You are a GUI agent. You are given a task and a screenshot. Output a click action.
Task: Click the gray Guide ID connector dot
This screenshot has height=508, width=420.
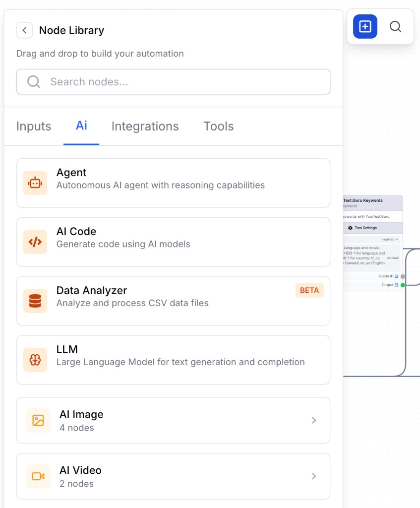pyautogui.click(x=403, y=276)
